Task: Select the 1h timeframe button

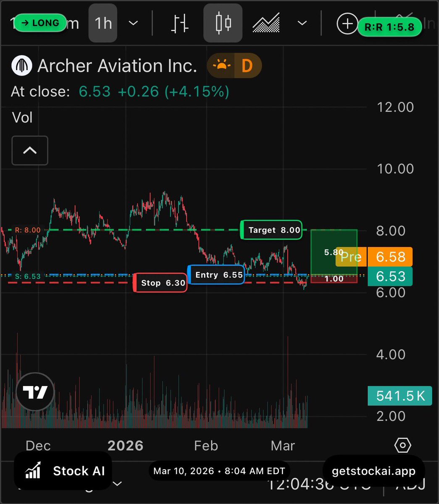Action: 103,23
